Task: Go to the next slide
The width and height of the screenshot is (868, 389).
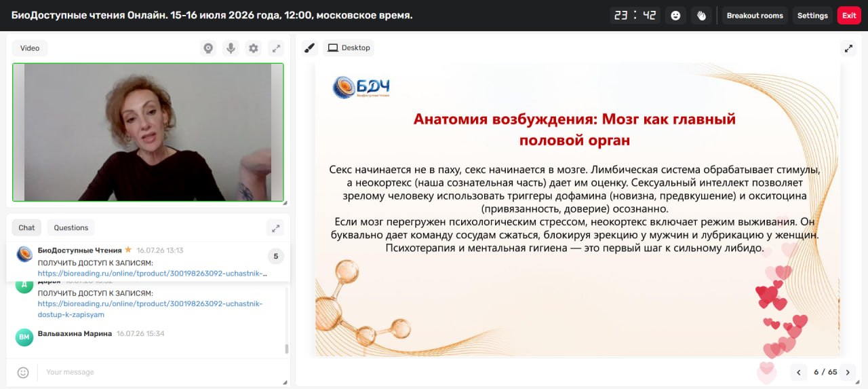Action: click(847, 372)
